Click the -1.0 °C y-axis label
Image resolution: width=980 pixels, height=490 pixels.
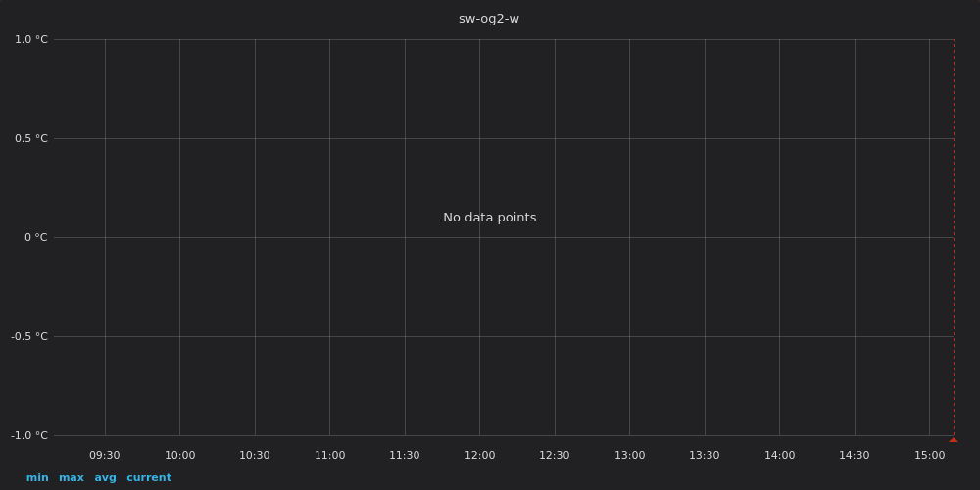(x=29, y=435)
